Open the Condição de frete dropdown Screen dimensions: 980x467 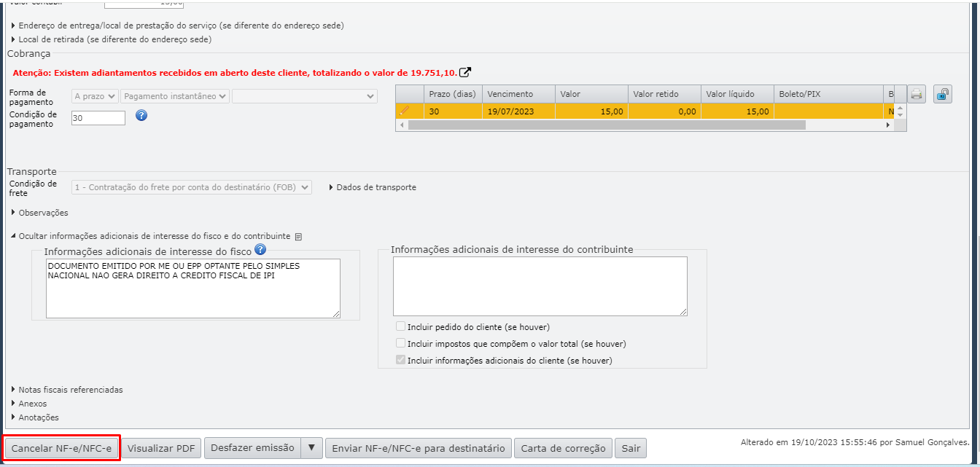[192, 187]
